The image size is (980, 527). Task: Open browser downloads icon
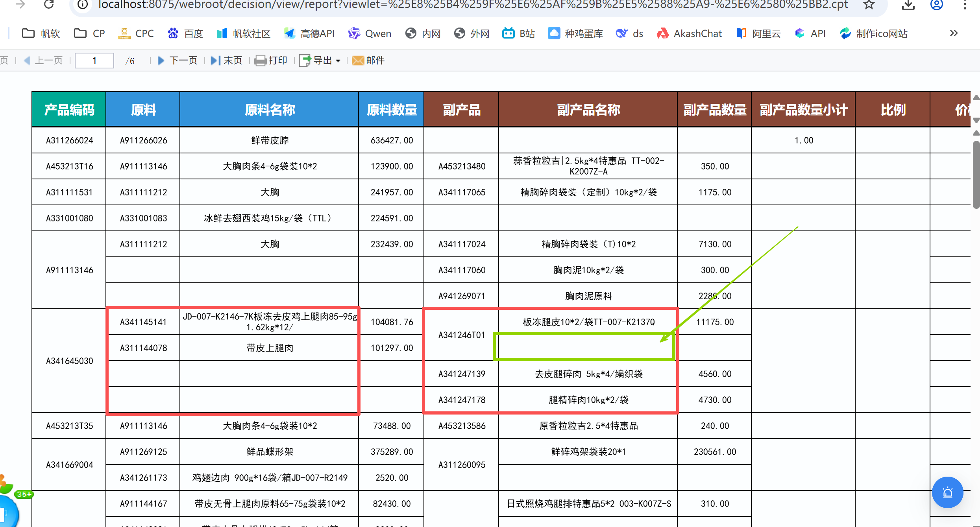click(908, 5)
